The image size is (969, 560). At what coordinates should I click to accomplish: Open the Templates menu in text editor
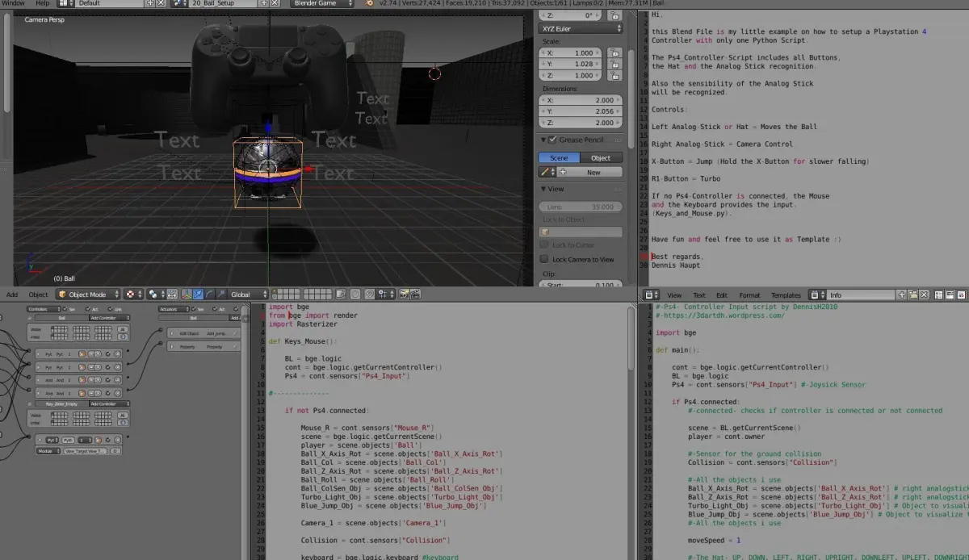tap(785, 295)
